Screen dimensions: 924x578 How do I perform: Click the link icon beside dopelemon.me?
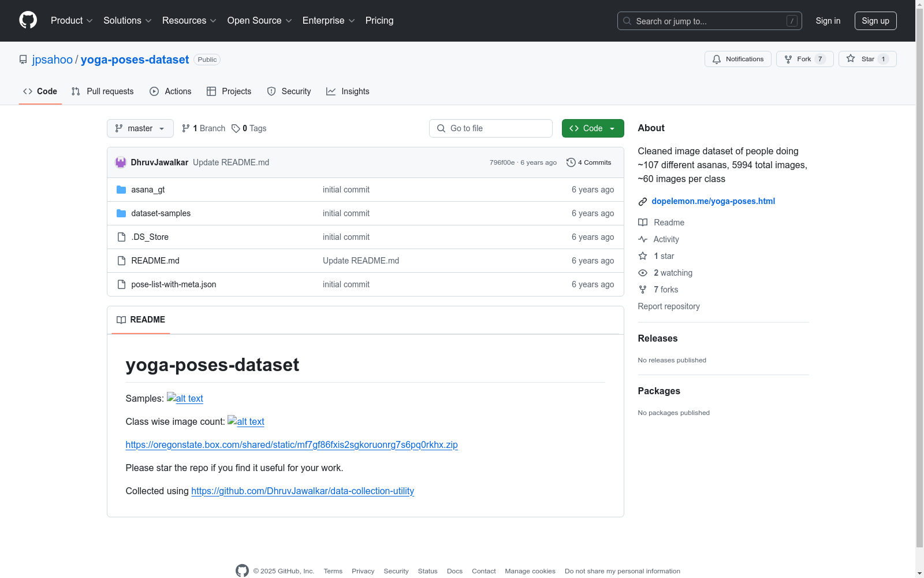coord(643,201)
